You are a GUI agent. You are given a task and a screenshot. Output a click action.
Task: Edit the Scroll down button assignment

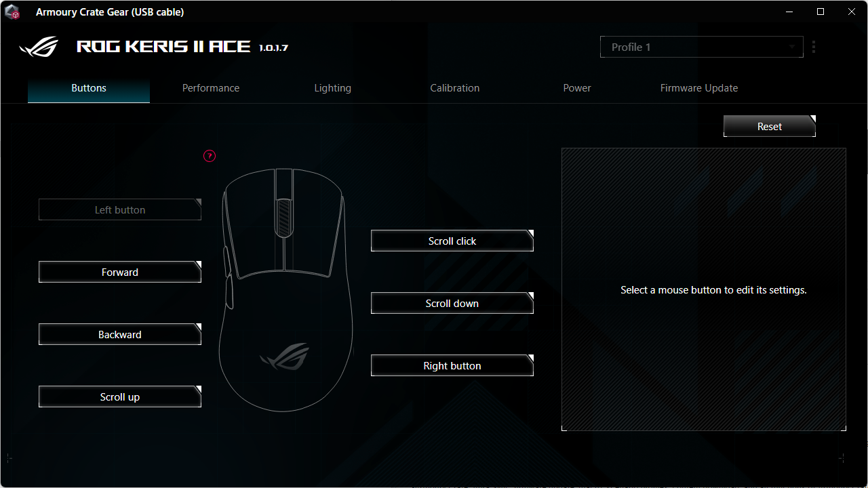point(452,303)
